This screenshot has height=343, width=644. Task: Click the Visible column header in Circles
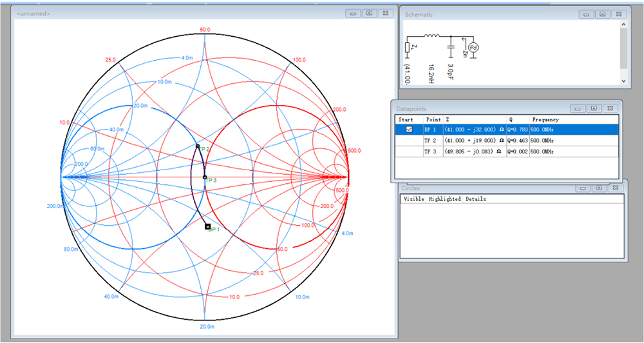coord(413,199)
